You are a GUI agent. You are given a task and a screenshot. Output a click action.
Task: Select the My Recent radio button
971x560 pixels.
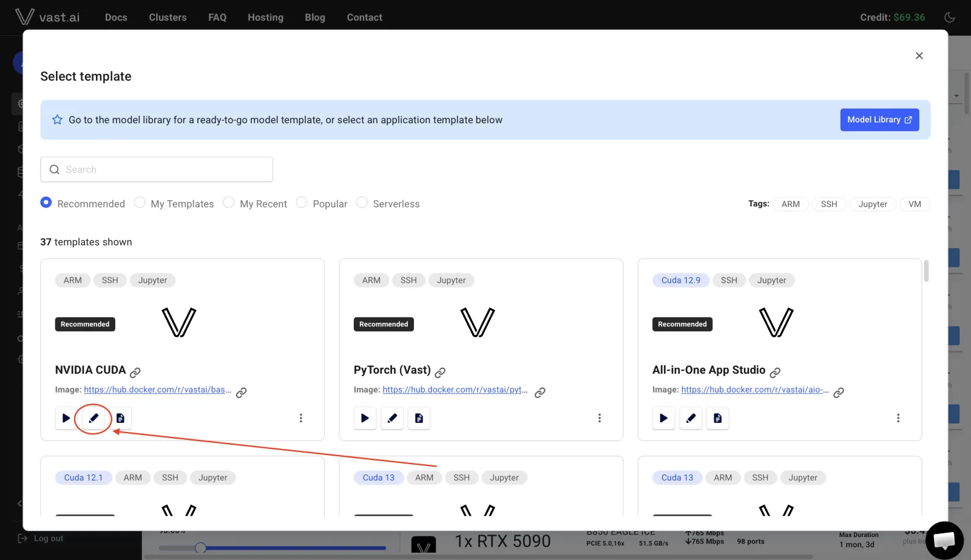click(x=229, y=203)
